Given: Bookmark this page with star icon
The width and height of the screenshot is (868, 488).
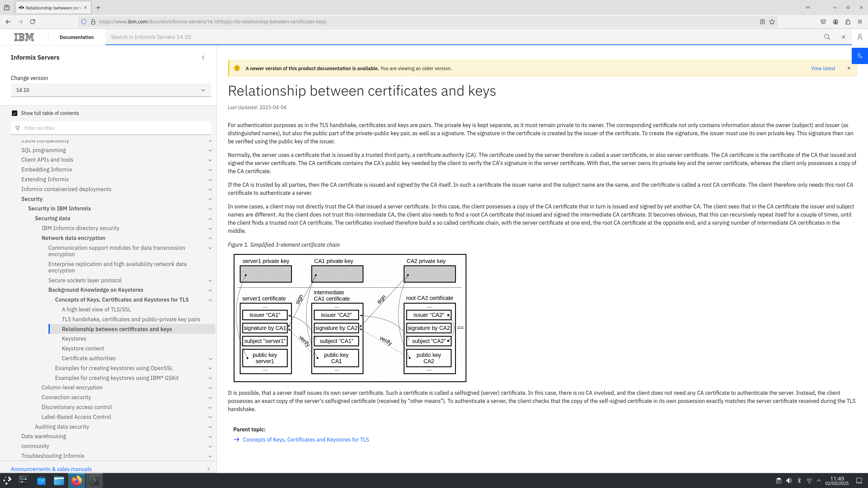Looking at the screenshot, I should click(772, 22).
